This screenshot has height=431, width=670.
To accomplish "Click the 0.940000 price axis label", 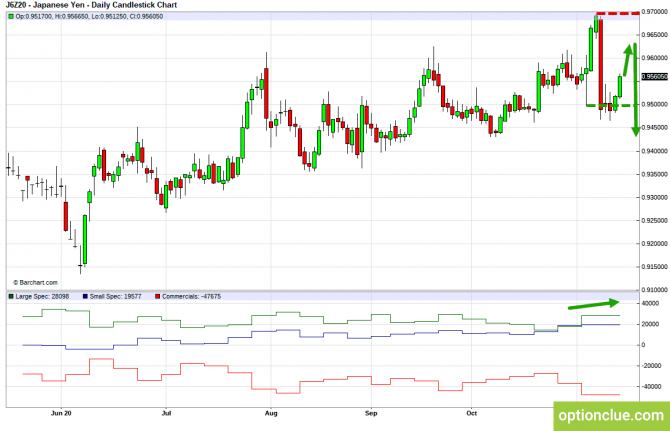I will 654,151.
